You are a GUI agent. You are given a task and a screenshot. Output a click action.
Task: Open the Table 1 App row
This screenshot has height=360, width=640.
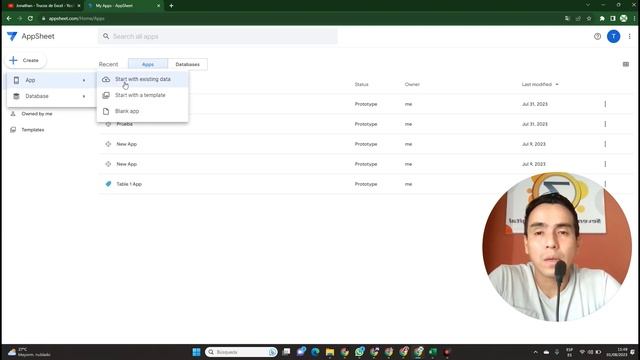click(365, 184)
